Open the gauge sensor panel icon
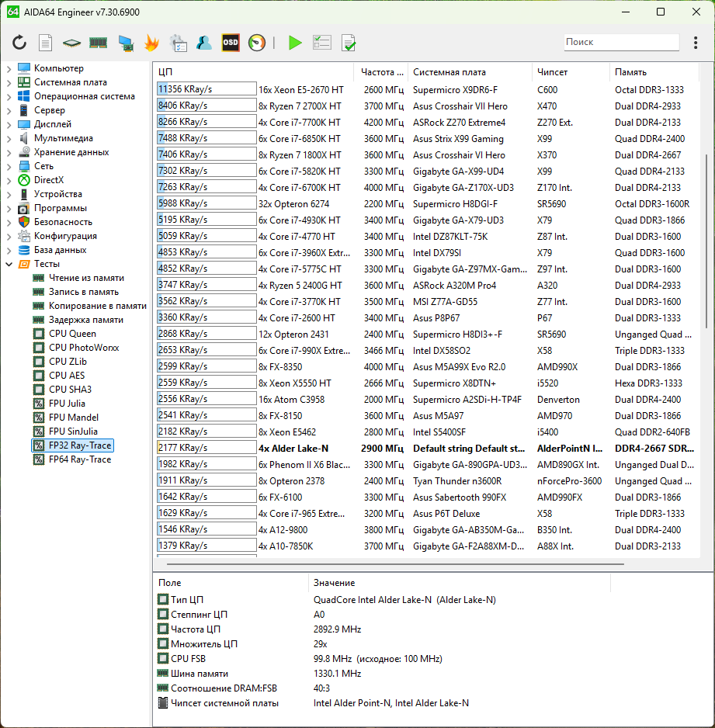715x728 pixels. [x=257, y=43]
